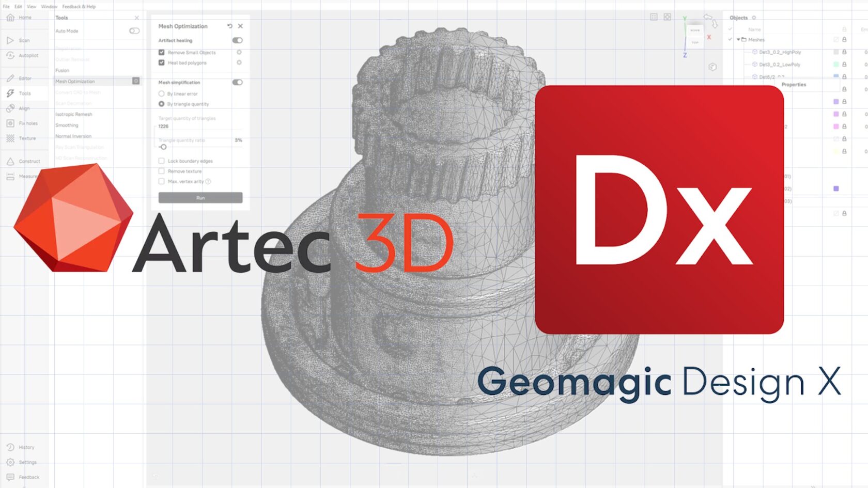This screenshot has width=868, height=488.
Task: Toggle visibility checkmark for Meshes folder
Action: 730,39
